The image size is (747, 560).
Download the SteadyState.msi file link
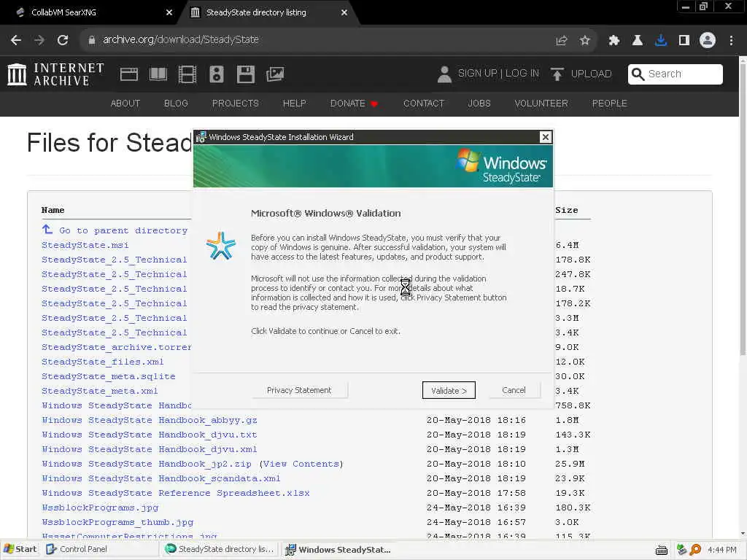(x=85, y=245)
